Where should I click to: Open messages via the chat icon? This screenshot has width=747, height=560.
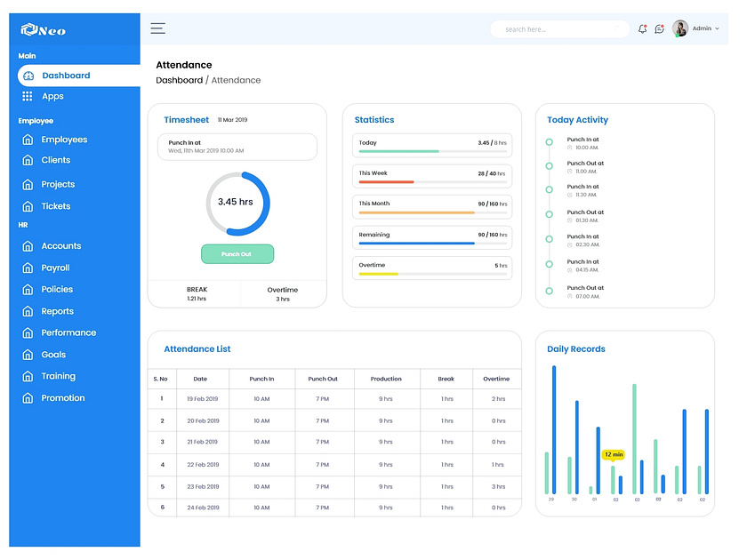(x=659, y=28)
